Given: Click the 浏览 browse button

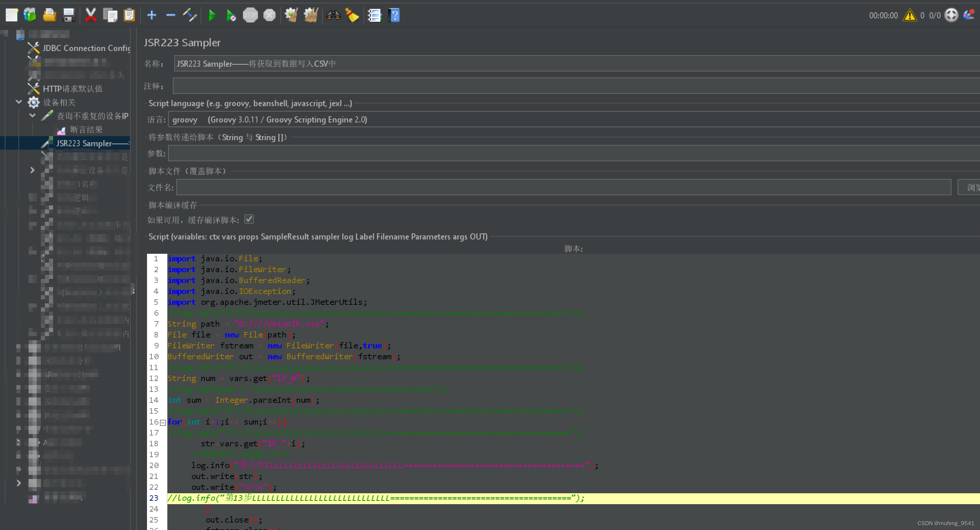Looking at the screenshot, I should pyautogui.click(x=969, y=187).
